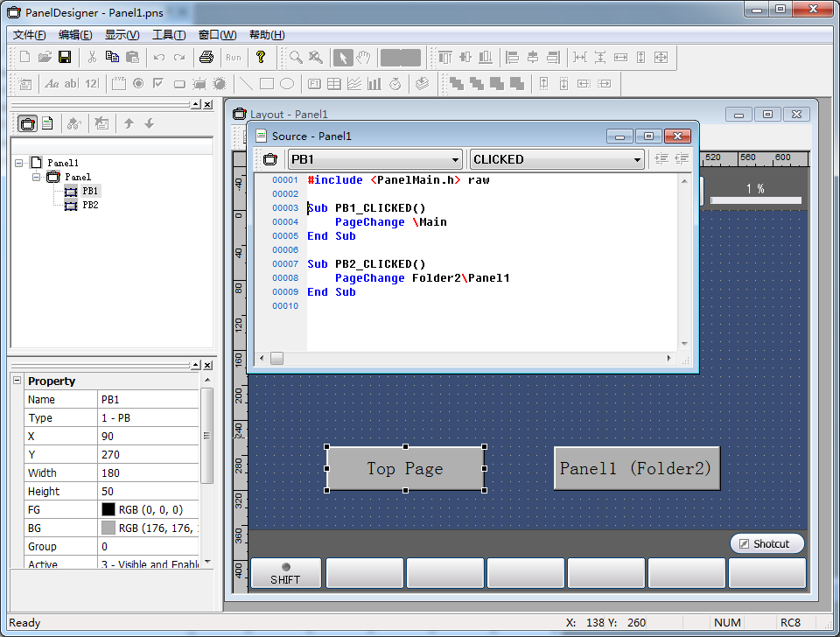Open a file with the folder icon
The image size is (840, 637).
point(45,58)
